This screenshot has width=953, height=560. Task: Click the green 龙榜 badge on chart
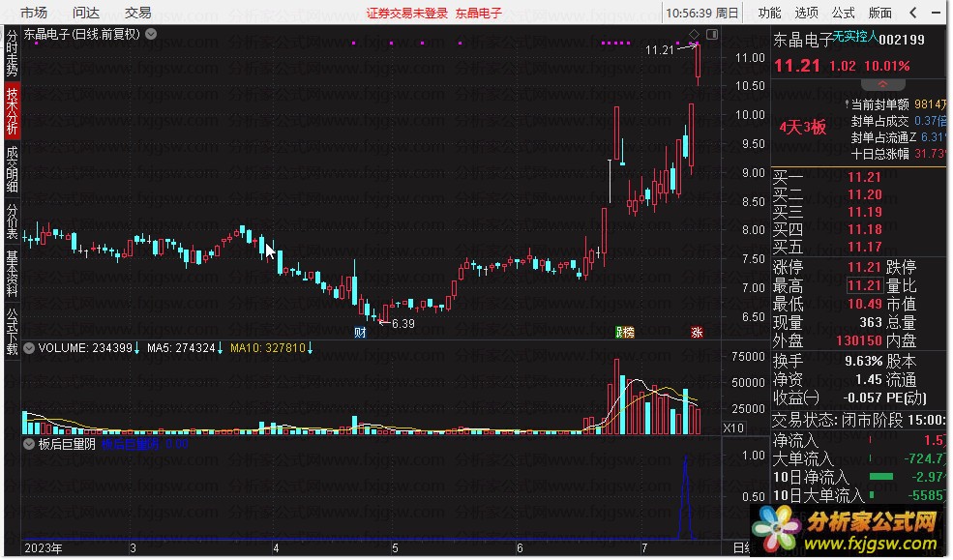point(624,333)
